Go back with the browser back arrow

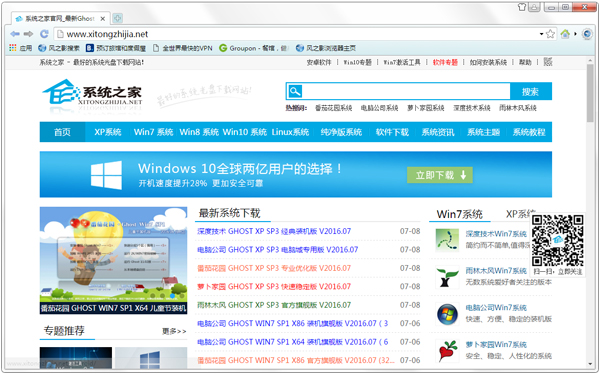coord(15,34)
